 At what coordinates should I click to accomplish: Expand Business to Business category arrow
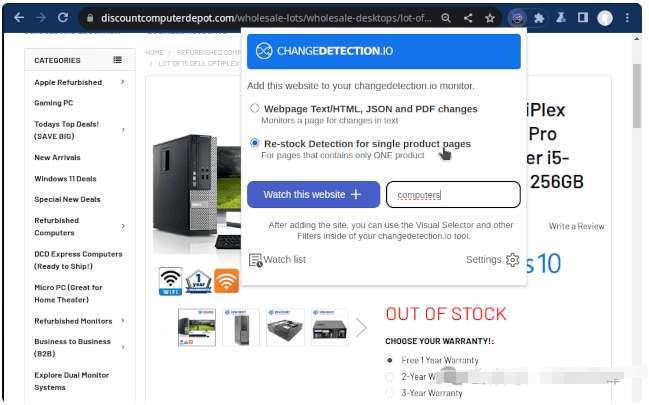point(123,347)
